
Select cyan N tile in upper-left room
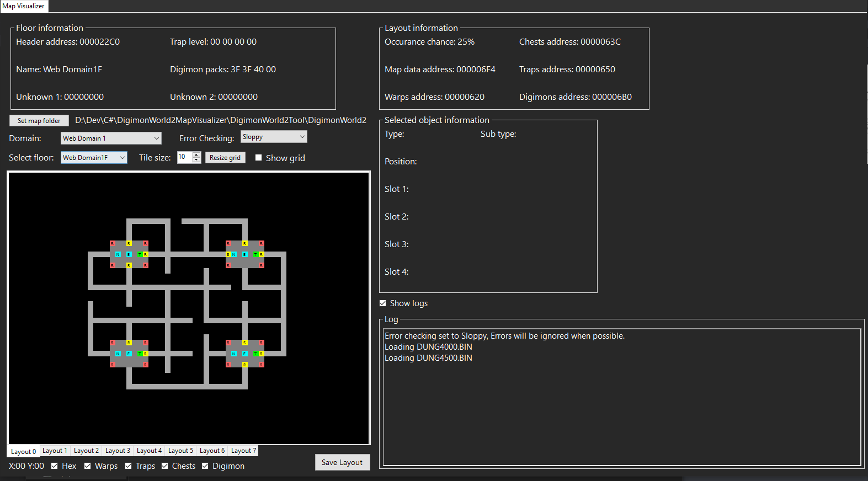[118, 254]
